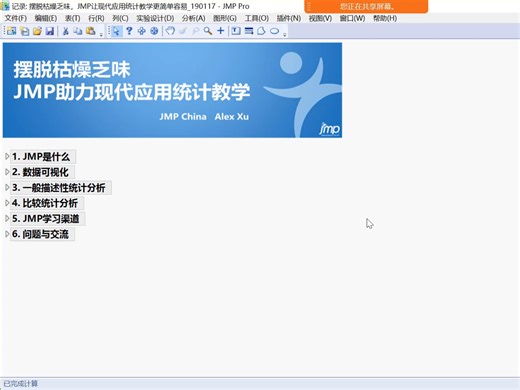Expand section 6. 问题与交流
Image resolution: width=520 pixels, height=390 pixels.
pyautogui.click(x=7, y=234)
